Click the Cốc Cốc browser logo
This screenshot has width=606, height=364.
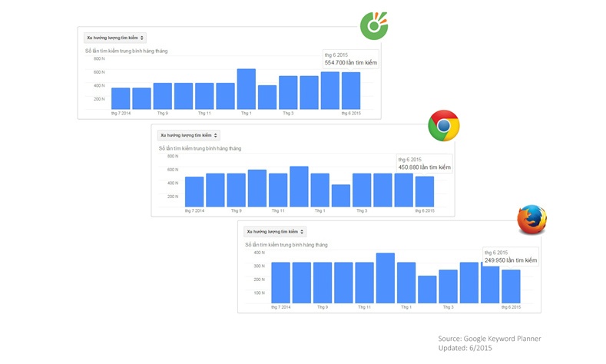pyautogui.click(x=375, y=27)
